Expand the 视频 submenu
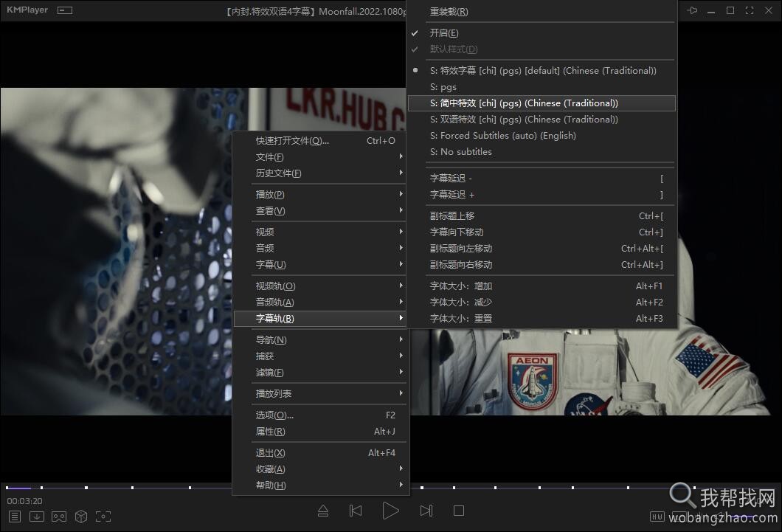The width and height of the screenshot is (782, 532). (321, 232)
